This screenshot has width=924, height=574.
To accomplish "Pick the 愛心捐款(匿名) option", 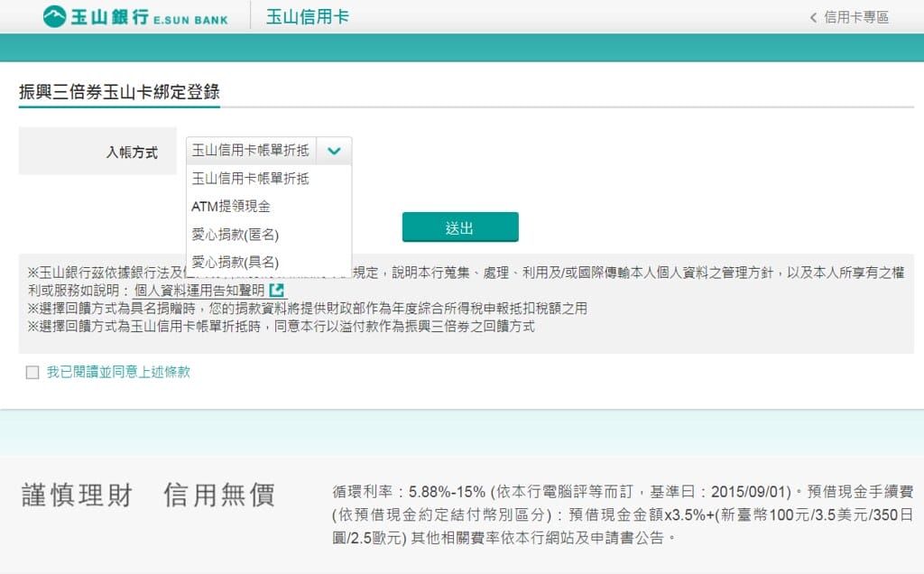I will point(269,235).
